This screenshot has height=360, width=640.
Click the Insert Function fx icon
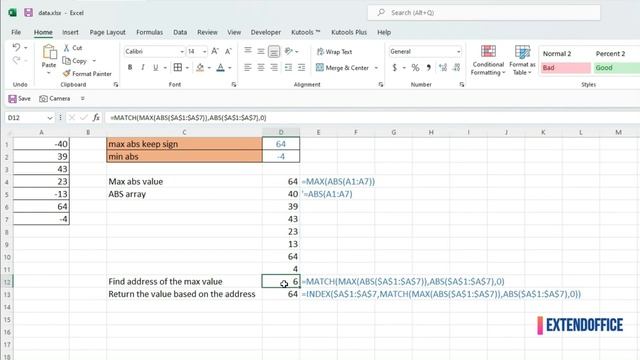click(96, 118)
